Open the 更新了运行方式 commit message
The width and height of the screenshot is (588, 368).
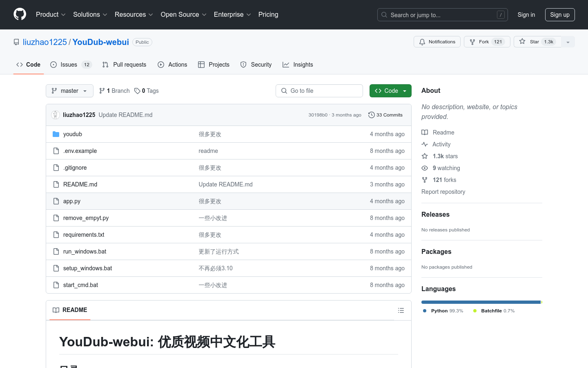218,251
